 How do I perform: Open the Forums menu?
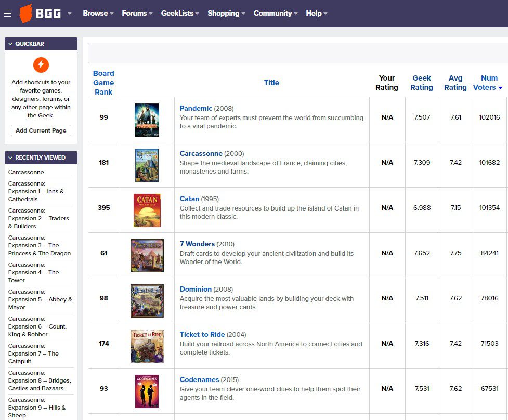(137, 14)
